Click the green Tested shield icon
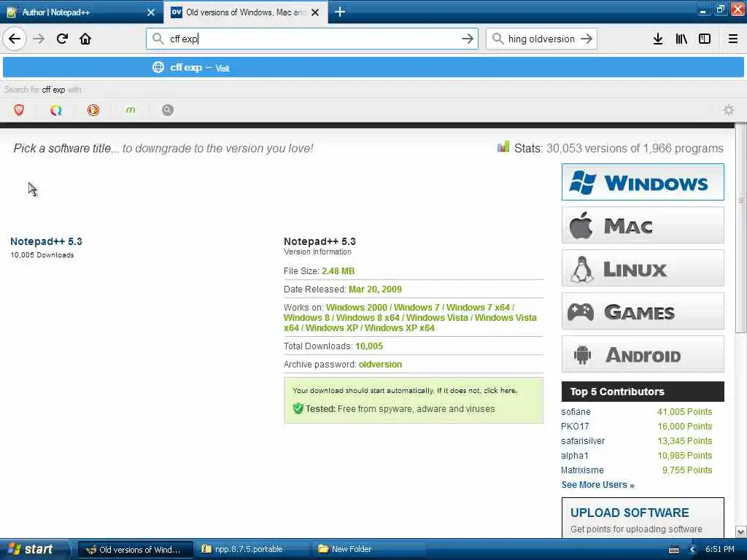Screen dimensions: 747x560 tap(298, 408)
